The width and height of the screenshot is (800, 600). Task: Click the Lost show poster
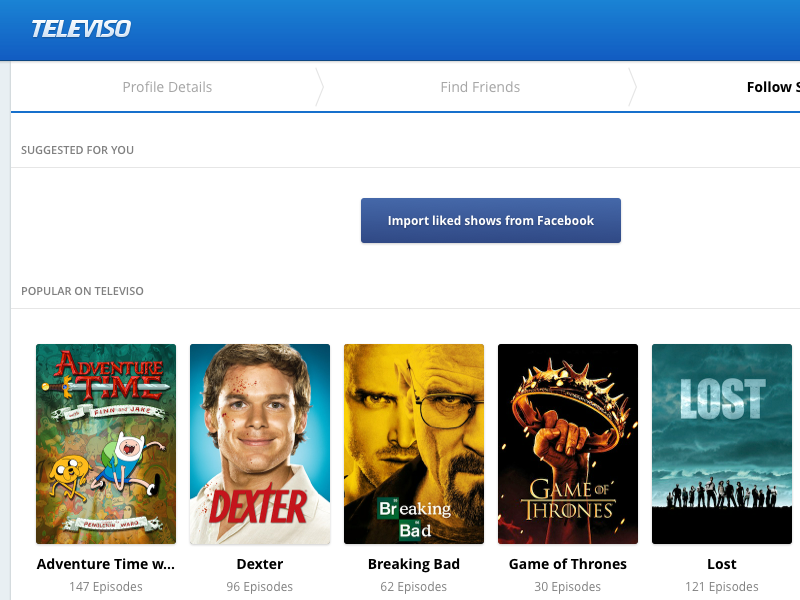click(722, 444)
